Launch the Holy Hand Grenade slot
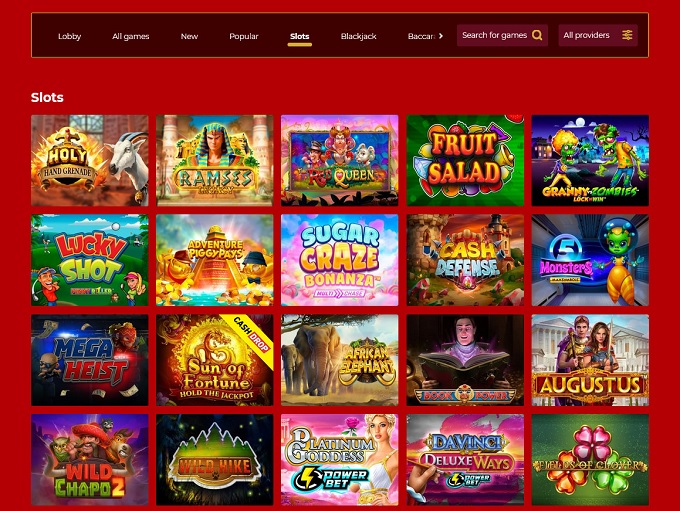This screenshot has width=680, height=511. (90, 161)
